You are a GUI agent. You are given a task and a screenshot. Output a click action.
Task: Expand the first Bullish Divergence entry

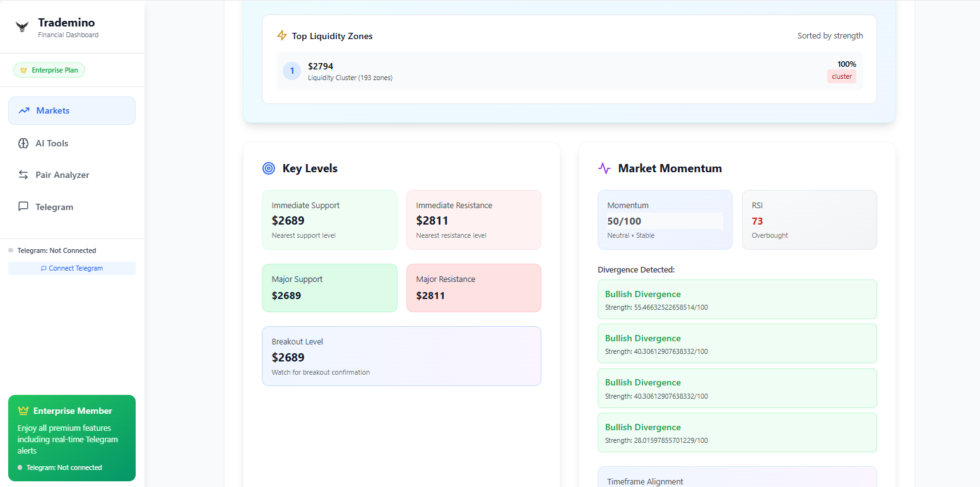click(736, 299)
